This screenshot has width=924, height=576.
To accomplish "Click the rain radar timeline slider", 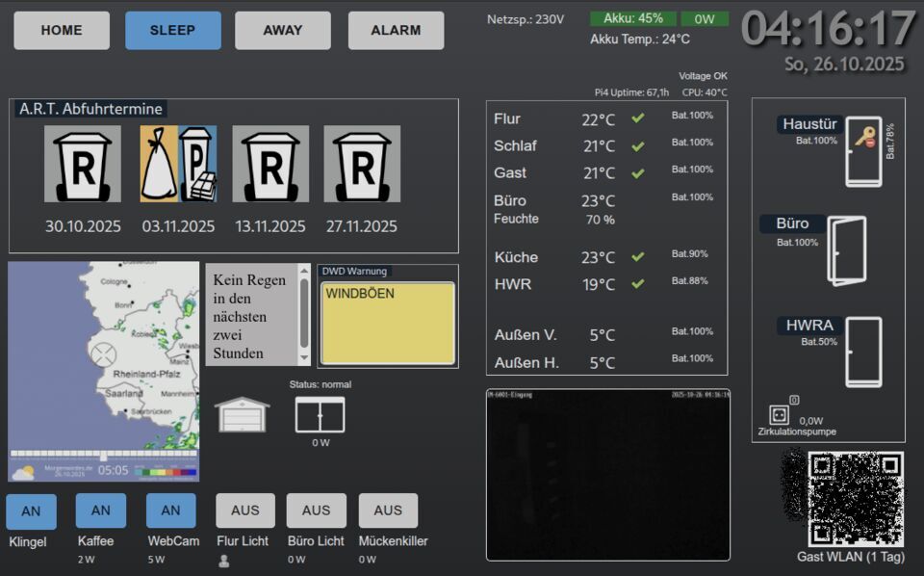I will point(103,453).
